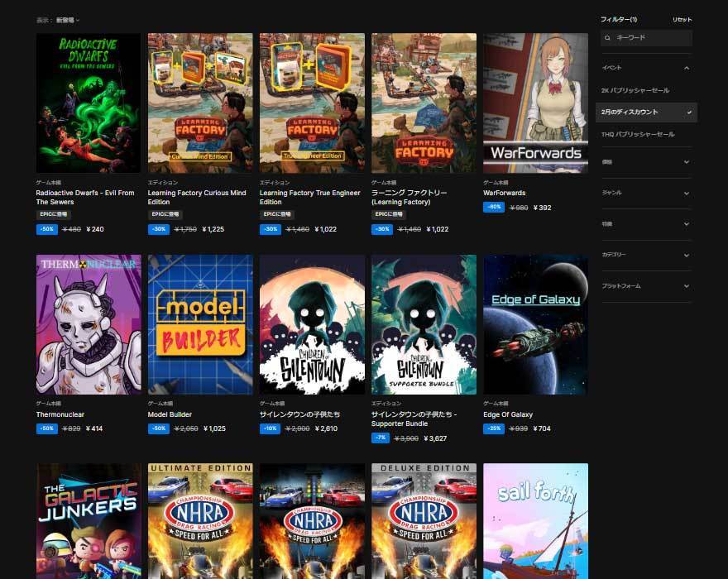Open the 新登場 sort order dropdown
Image resolution: width=728 pixels, height=579 pixels.
tap(68, 20)
